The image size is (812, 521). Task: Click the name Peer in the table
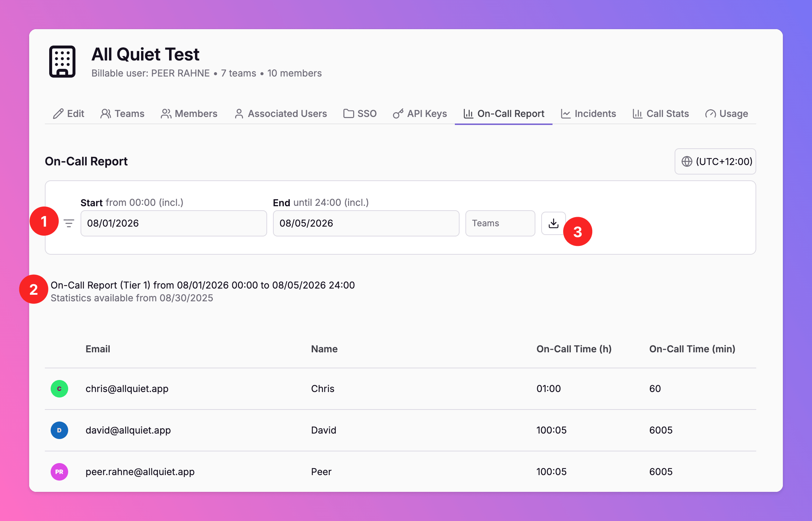tap(321, 472)
